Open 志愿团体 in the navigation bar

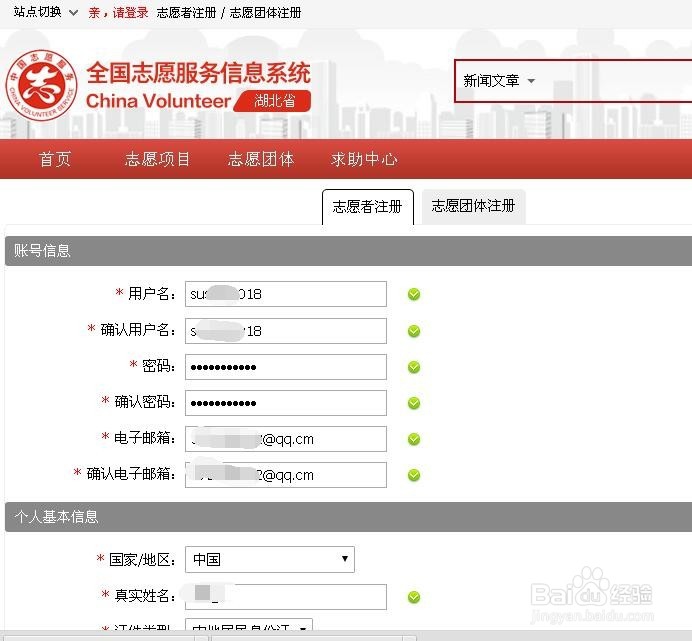(x=261, y=159)
